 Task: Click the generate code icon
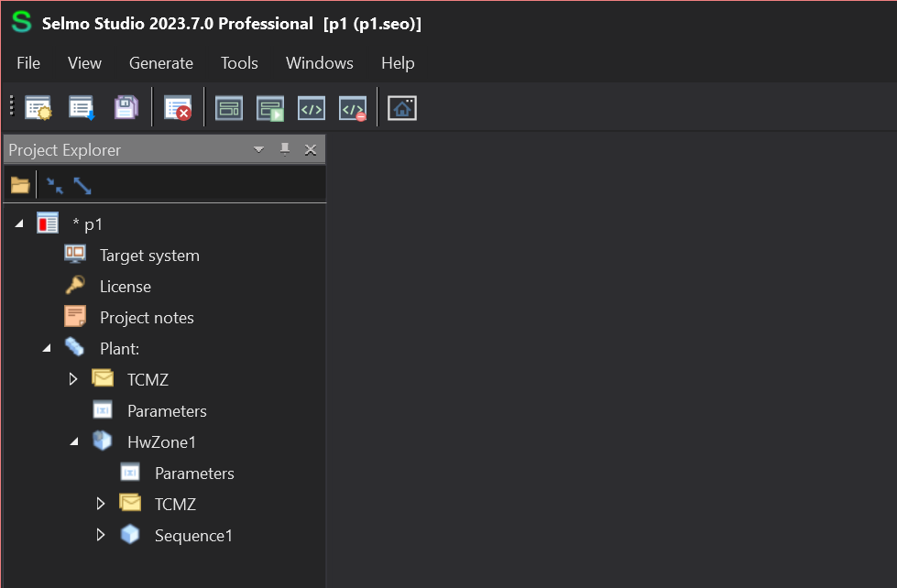tap(312, 108)
